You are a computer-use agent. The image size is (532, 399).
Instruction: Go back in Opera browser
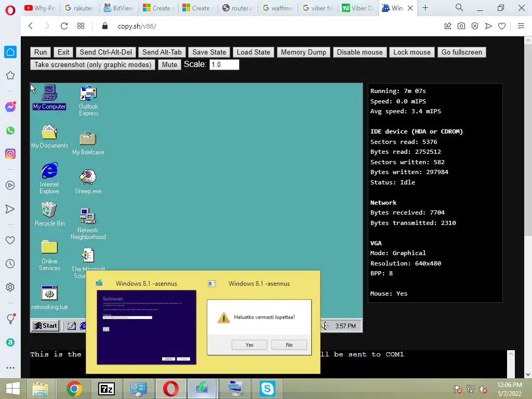point(31,26)
